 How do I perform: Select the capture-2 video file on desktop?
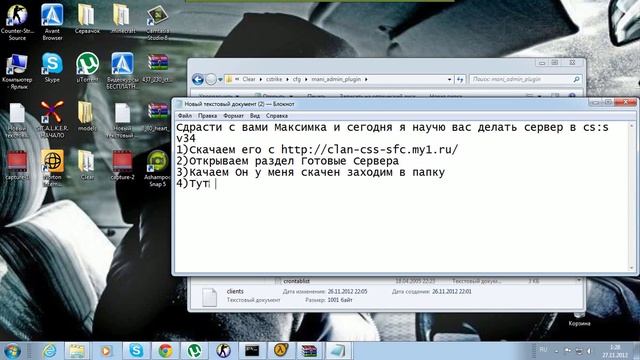coord(122,166)
